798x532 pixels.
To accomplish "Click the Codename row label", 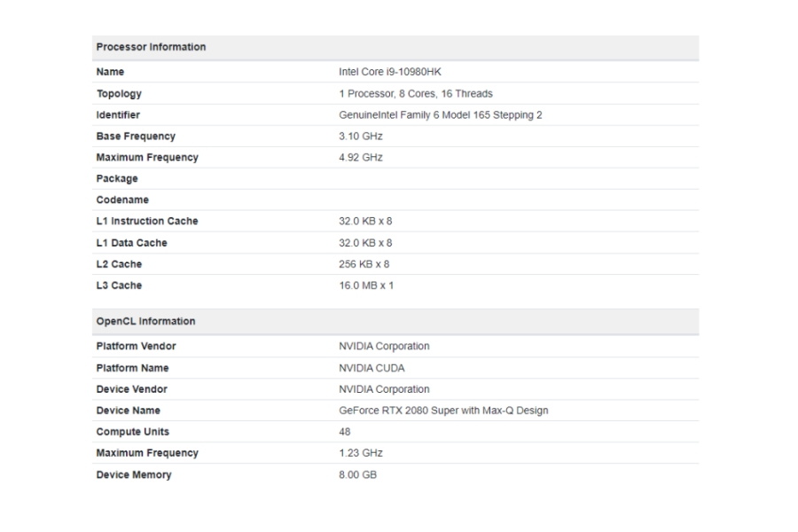I will click(x=122, y=200).
